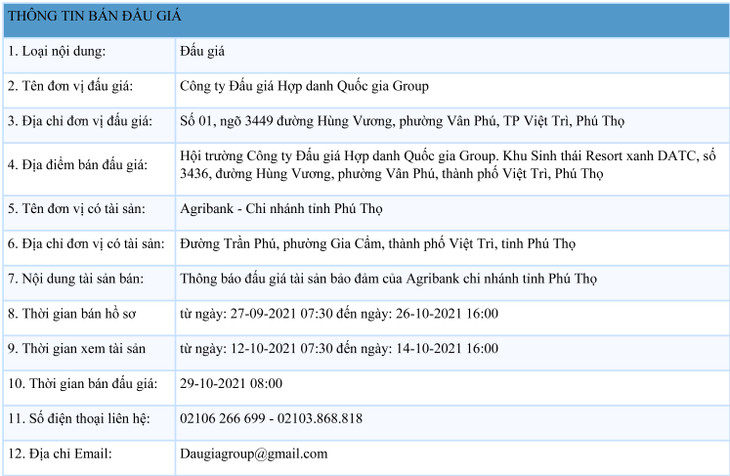Screen dimensions: 730x476
Task: Click the asset viewing period starting 12-10-2021
Action: (x=338, y=348)
